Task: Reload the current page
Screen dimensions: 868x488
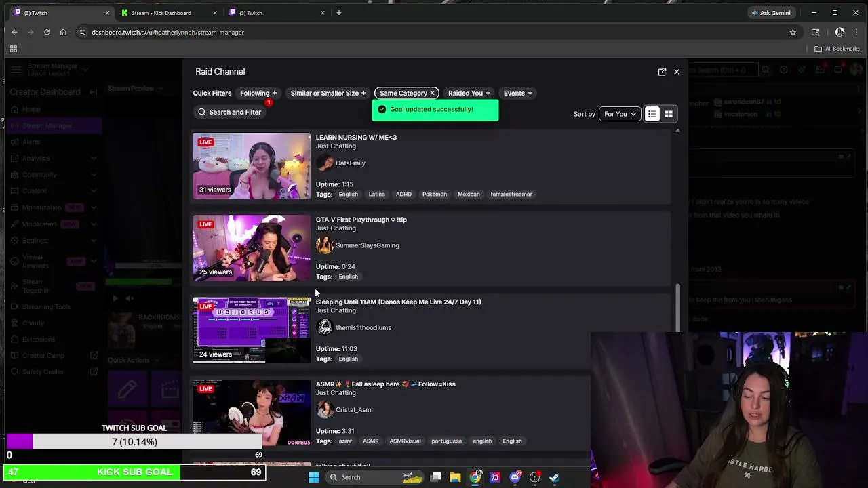Action: point(47,32)
